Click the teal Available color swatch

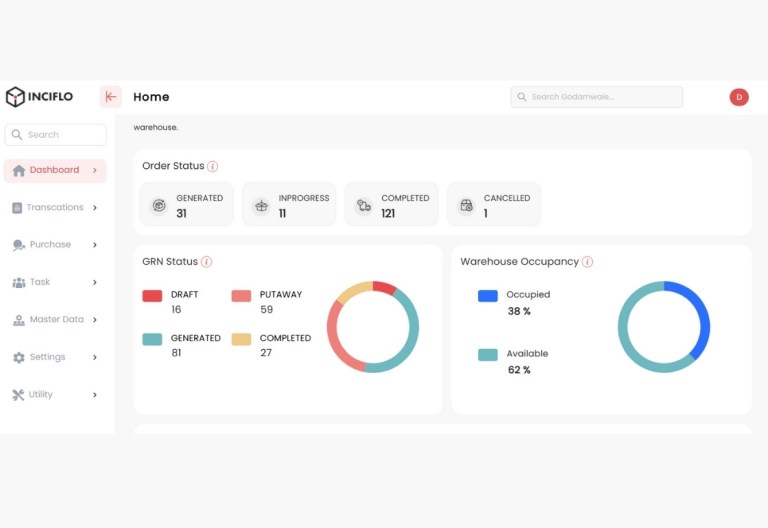tap(488, 355)
